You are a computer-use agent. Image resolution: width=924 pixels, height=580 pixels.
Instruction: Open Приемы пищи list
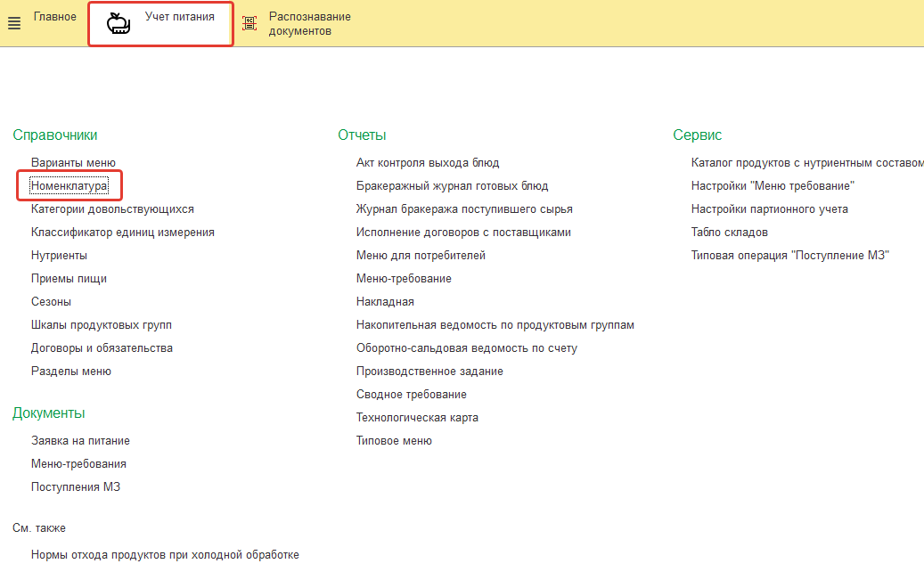pos(69,279)
